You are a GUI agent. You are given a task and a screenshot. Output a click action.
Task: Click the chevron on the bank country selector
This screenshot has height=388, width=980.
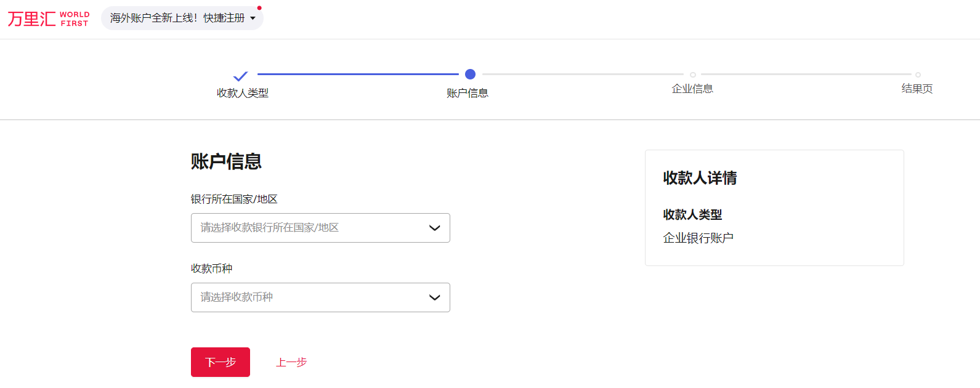point(434,228)
